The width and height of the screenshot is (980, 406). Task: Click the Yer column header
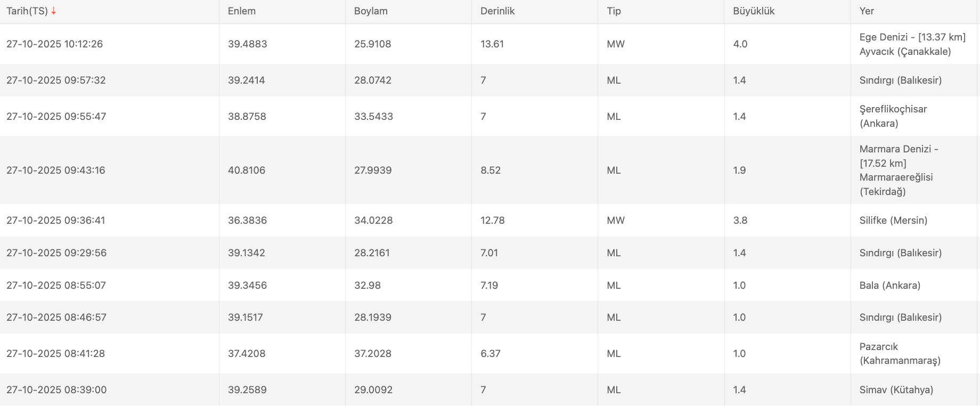[x=867, y=11]
